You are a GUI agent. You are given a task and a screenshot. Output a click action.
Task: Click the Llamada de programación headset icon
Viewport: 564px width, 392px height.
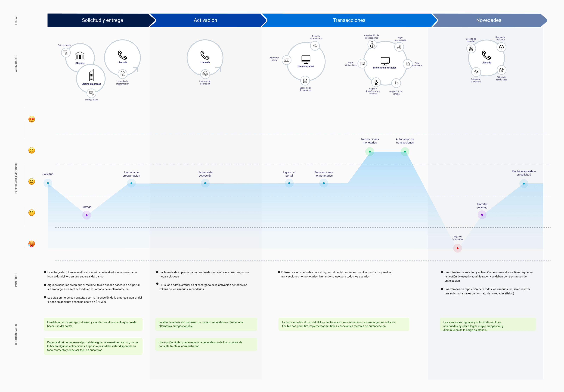tap(122, 74)
